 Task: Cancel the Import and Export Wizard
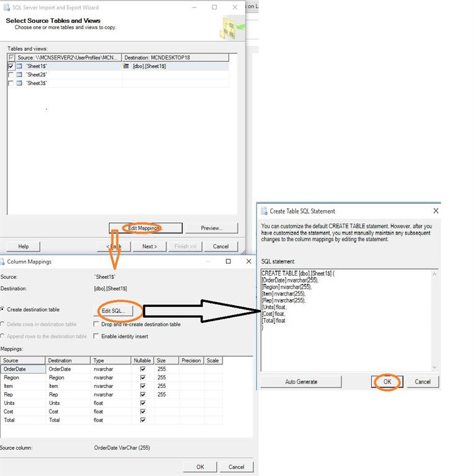tap(221, 247)
